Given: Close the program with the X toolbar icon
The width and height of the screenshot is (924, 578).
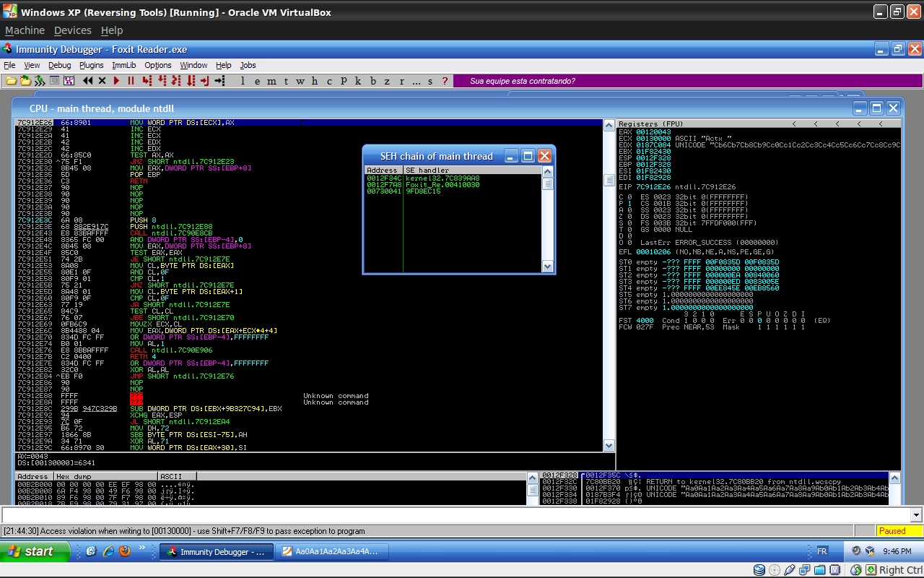Looking at the screenshot, I should tap(102, 80).
